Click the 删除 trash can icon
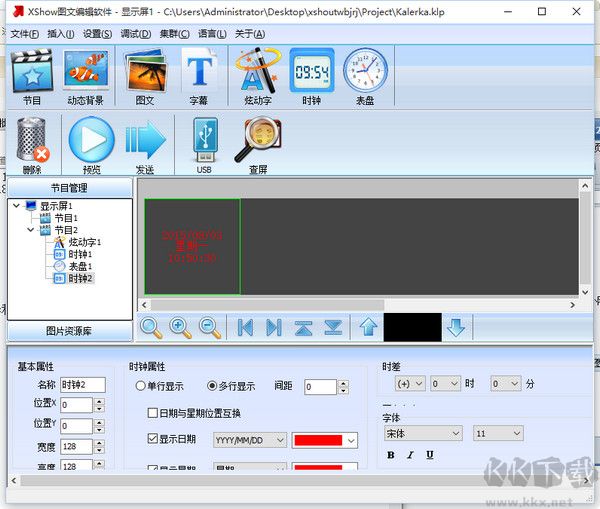This screenshot has width=600, height=509. 32,140
